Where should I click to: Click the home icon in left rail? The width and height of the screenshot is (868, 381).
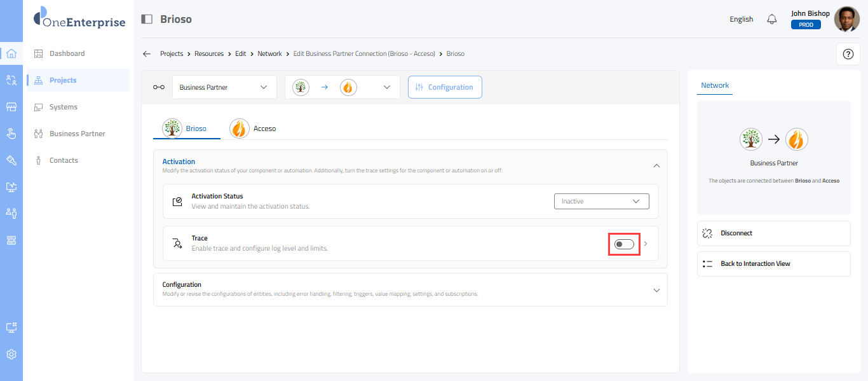11,53
